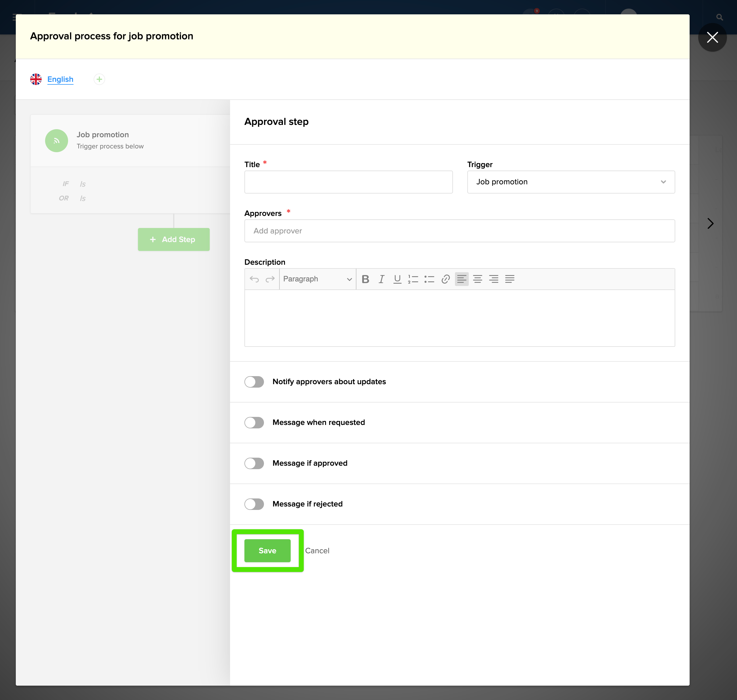Turn on Message when requested
The height and width of the screenshot is (700, 737).
[254, 422]
